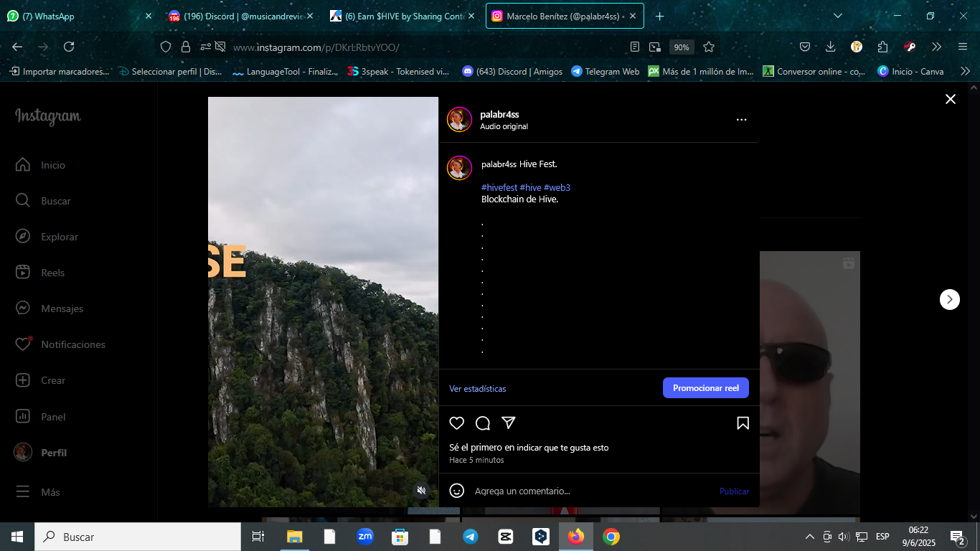This screenshot has width=980, height=551.
Task: Show hidden tray icons chevron
Action: [810, 537]
